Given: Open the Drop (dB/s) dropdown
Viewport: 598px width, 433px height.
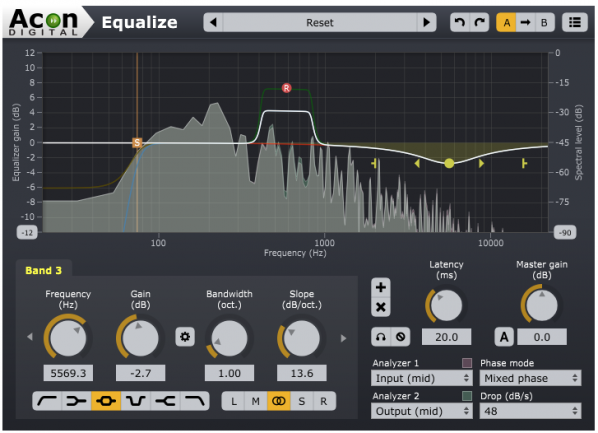Looking at the screenshot, I should 530,411.
